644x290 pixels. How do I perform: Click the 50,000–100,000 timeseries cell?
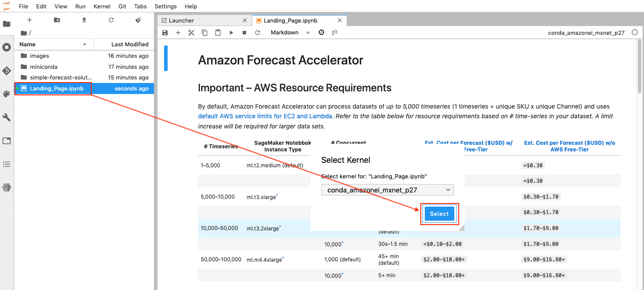point(221,260)
